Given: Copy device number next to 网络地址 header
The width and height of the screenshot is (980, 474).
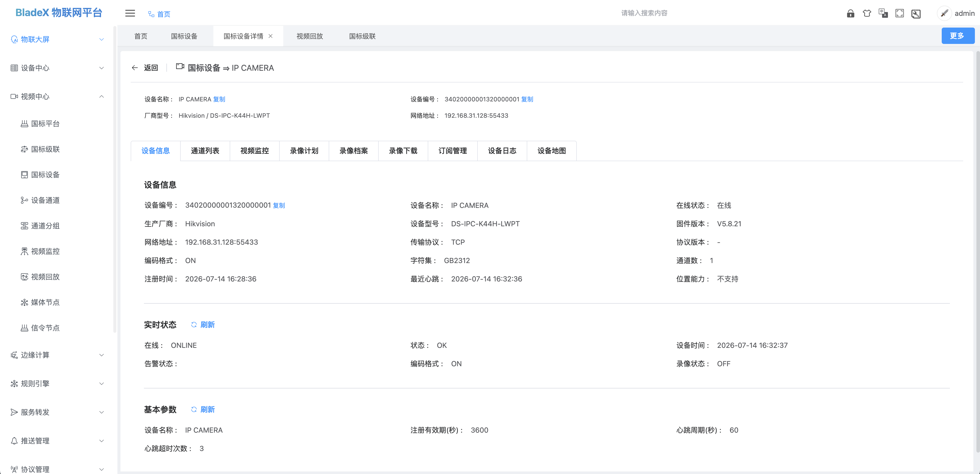Looking at the screenshot, I should pos(527,99).
